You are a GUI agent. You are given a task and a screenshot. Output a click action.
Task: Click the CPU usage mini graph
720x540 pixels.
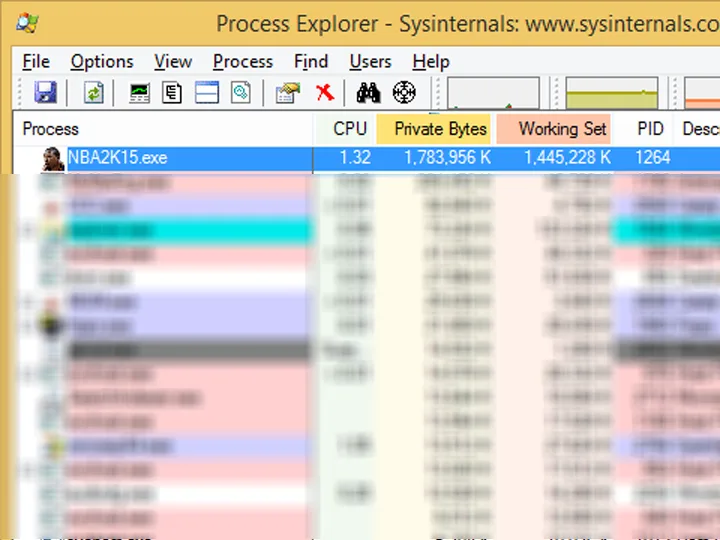[494, 93]
